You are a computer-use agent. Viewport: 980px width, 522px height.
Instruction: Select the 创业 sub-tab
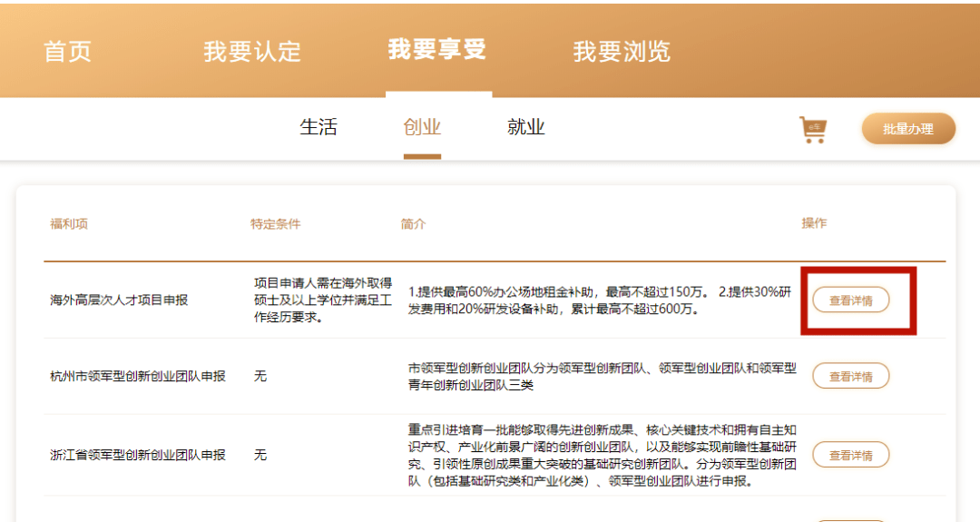point(422,127)
